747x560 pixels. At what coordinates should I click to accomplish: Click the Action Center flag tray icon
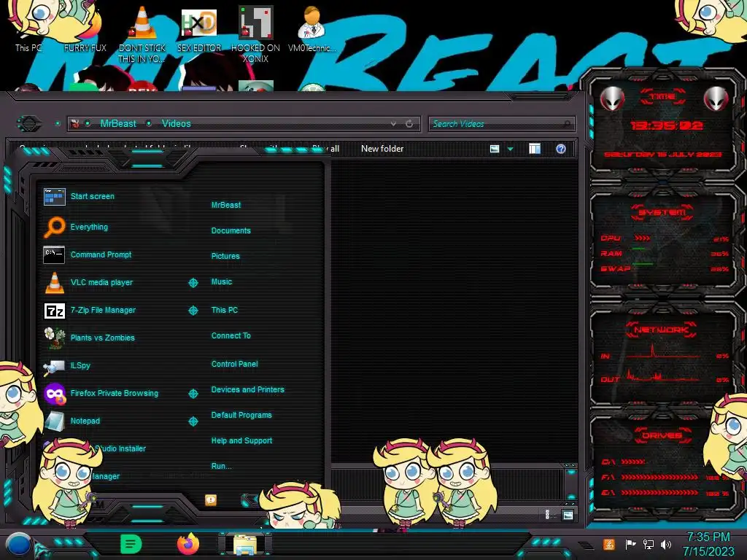630,544
